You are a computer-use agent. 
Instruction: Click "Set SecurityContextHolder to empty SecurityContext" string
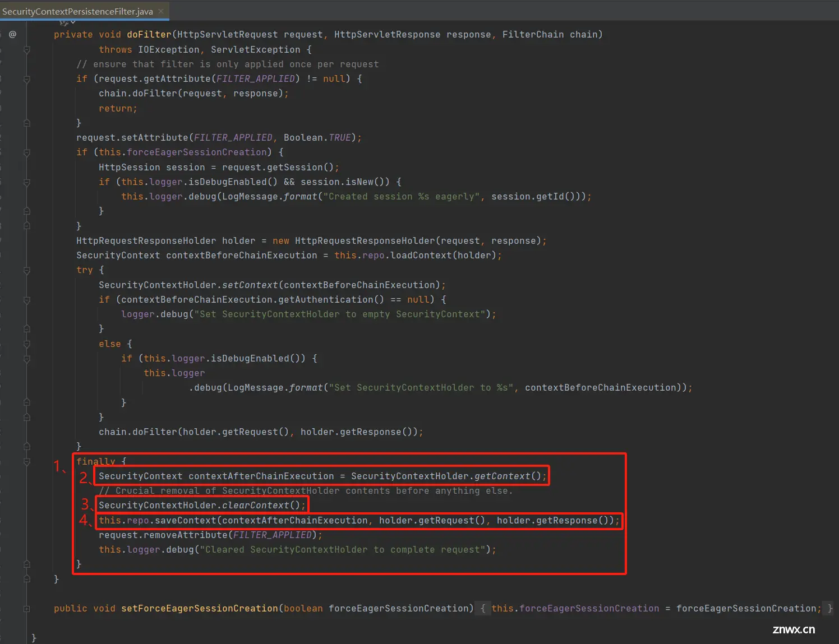(x=340, y=314)
